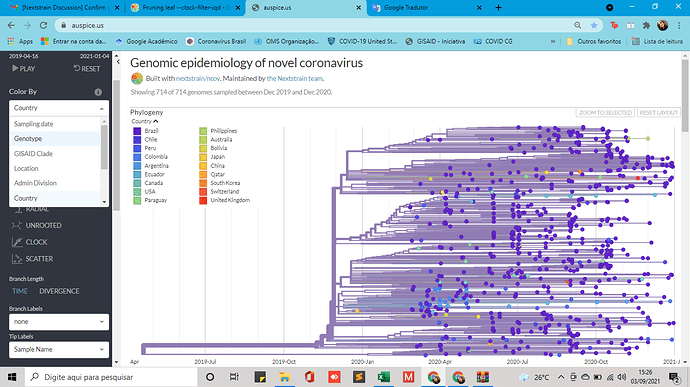Open nextstrain/ncov link

point(198,78)
